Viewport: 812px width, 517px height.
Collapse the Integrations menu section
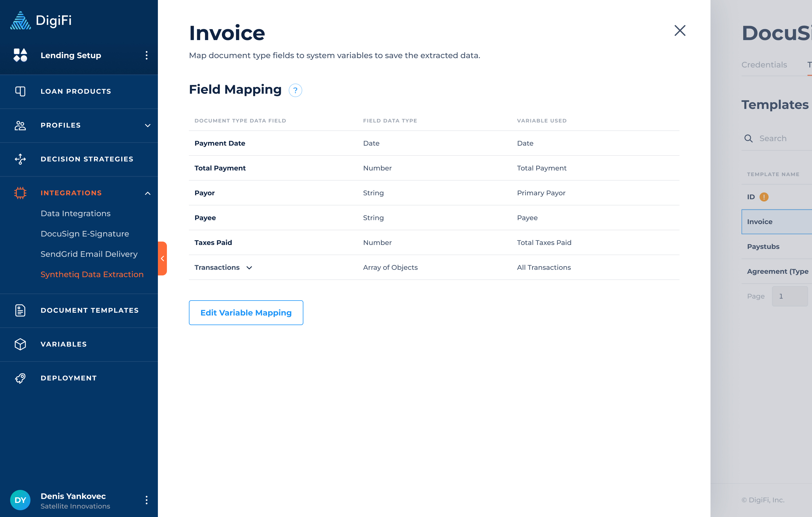point(147,193)
